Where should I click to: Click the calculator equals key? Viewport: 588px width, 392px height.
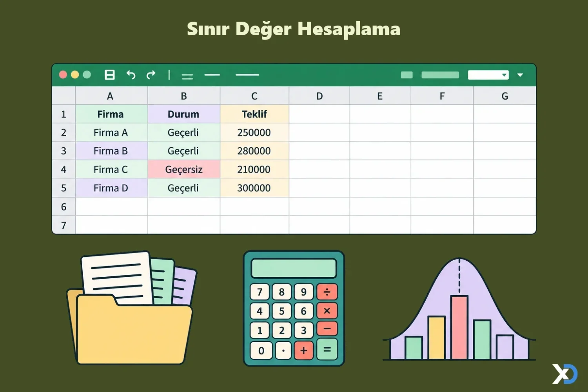coord(327,350)
